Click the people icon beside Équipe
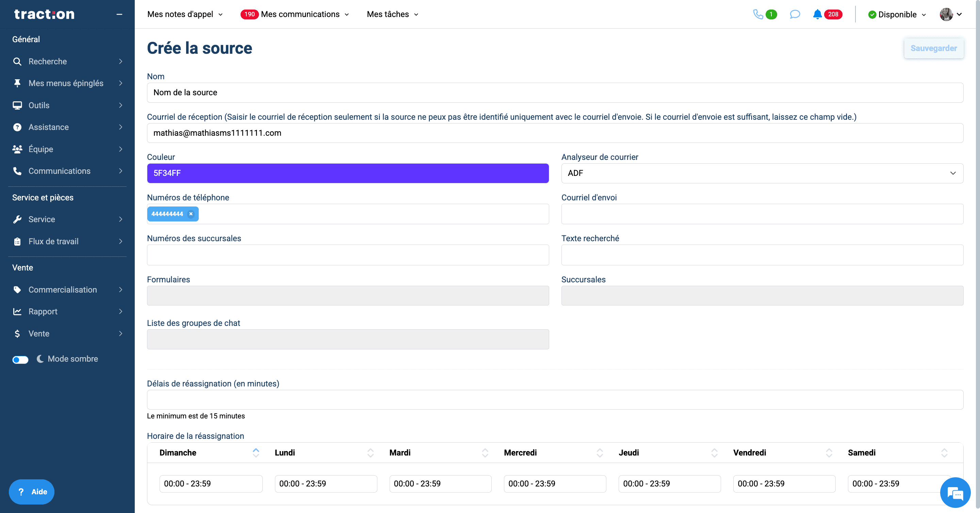Image resolution: width=980 pixels, height=513 pixels. pos(17,149)
